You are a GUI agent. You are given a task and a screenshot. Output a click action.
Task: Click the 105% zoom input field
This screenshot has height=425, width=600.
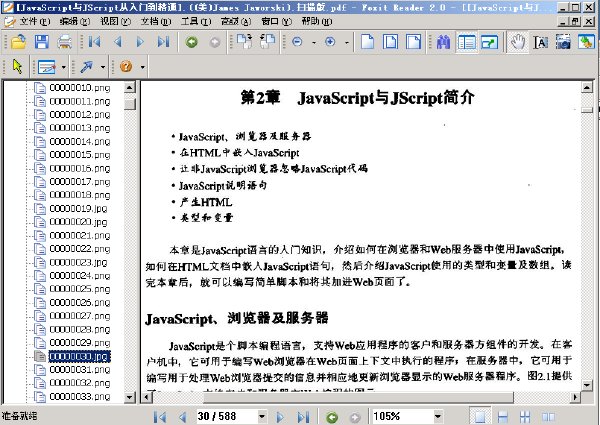coord(402,416)
